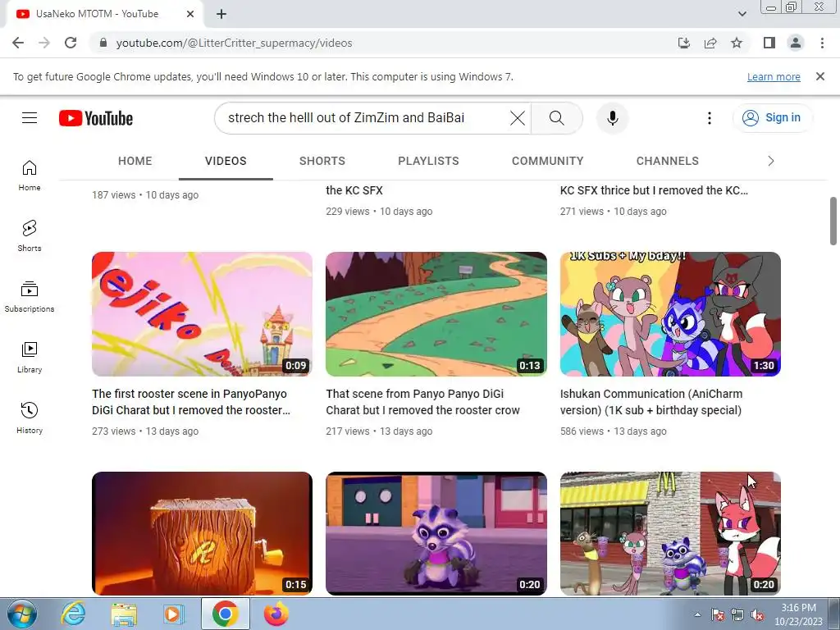View site information via lock icon
Viewport: 840px width, 630px height.
pyautogui.click(x=103, y=43)
